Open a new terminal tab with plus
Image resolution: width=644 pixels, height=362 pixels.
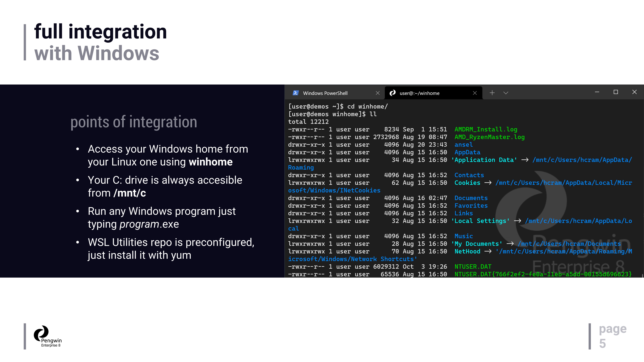point(492,93)
